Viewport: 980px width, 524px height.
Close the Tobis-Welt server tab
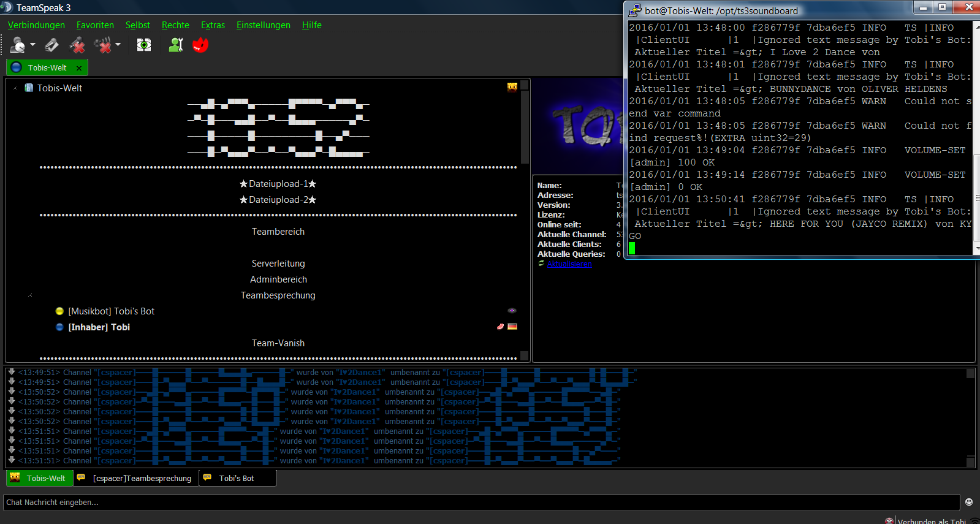79,67
